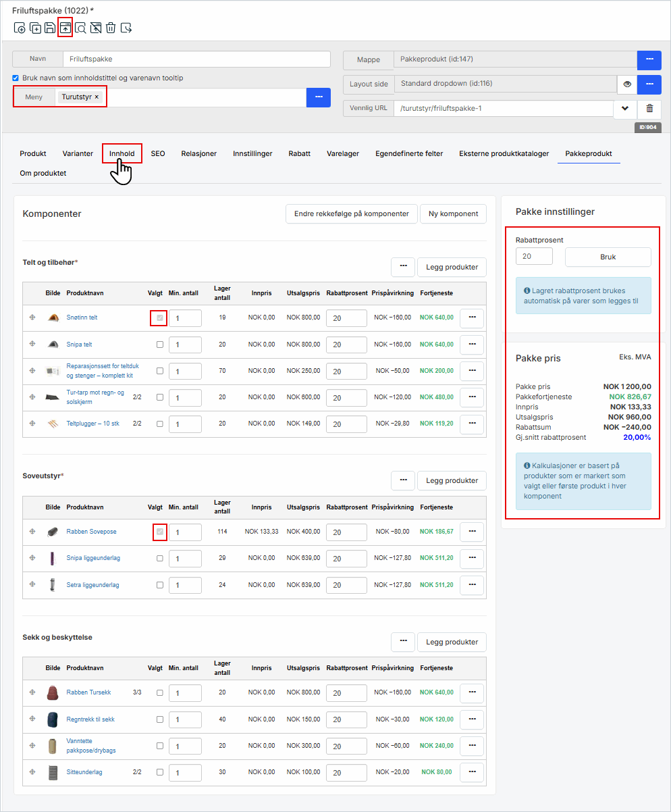Click the Ny komponent button
This screenshot has height=812, width=671.
pyautogui.click(x=453, y=213)
